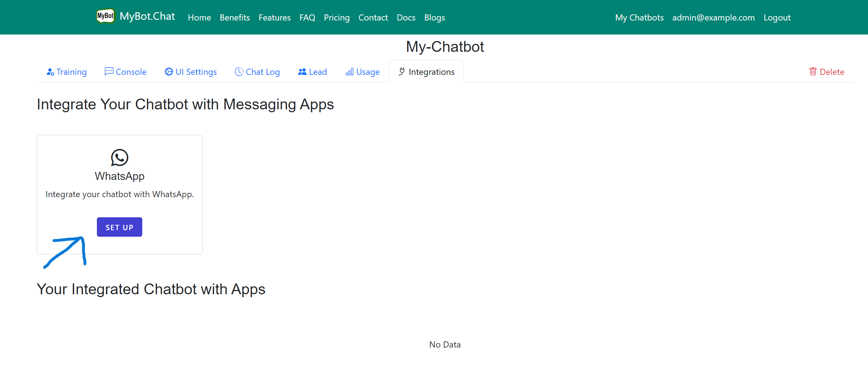Show the Usage tab
The image size is (868, 377).
pos(362,72)
